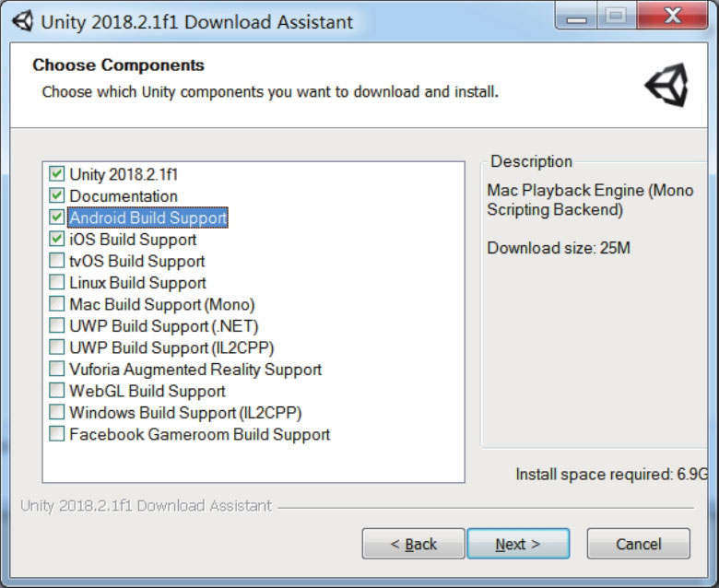
Task: Click the Next button
Action: (x=518, y=544)
